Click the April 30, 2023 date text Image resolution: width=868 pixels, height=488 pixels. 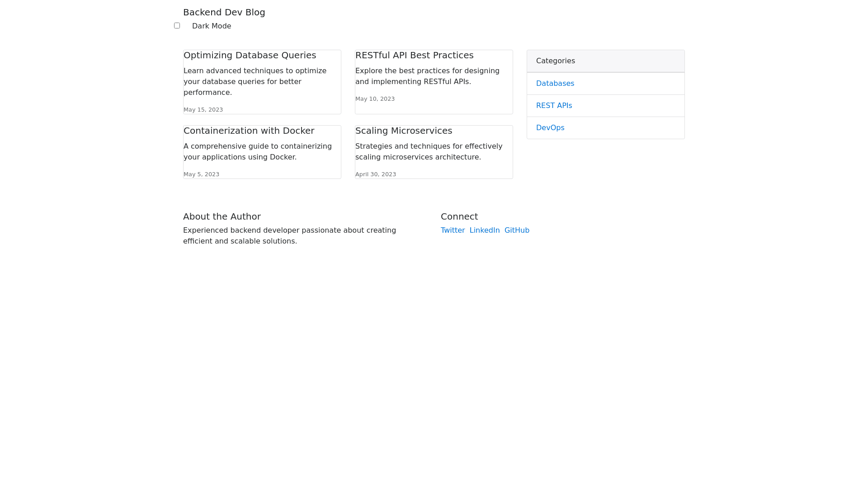[x=375, y=174]
